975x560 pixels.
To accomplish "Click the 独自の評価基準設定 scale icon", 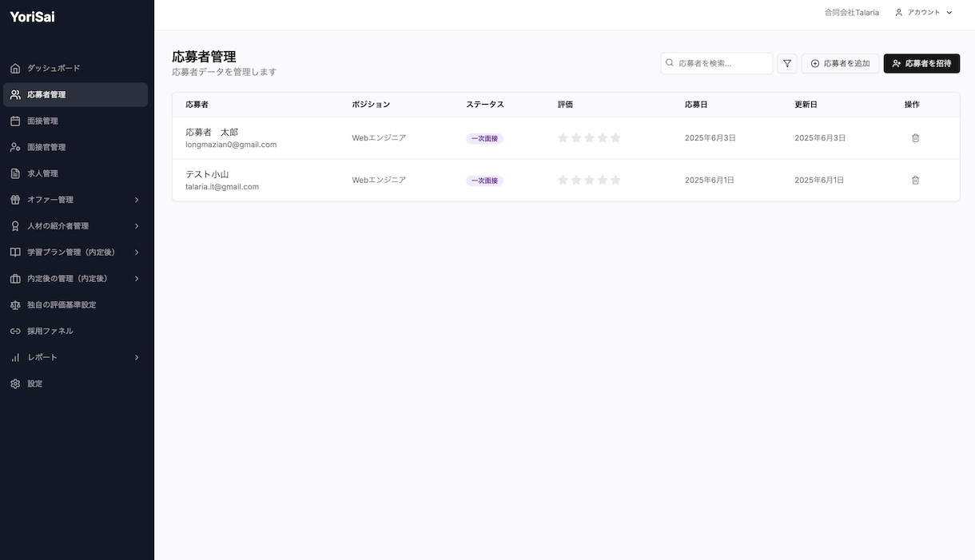I will coord(15,304).
